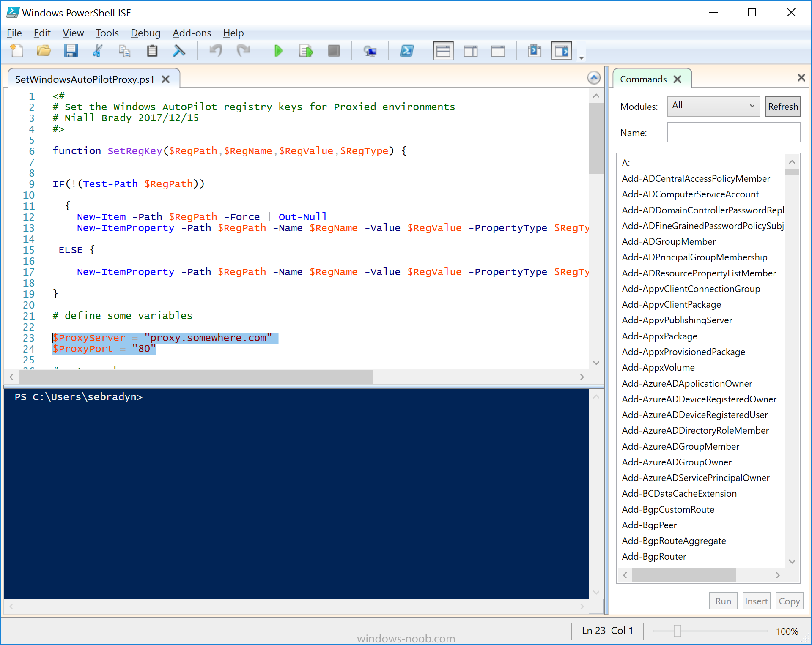
Task: Click the Show Command Window icon
Action: [x=535, y=51]
